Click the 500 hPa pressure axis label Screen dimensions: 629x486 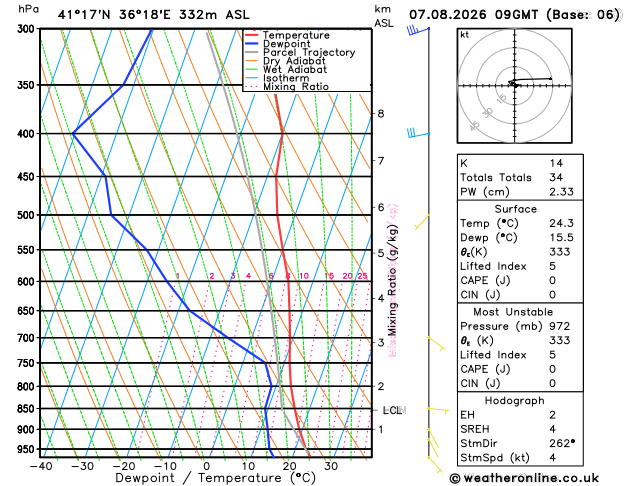pyautogui.click(x=26, y=215)
